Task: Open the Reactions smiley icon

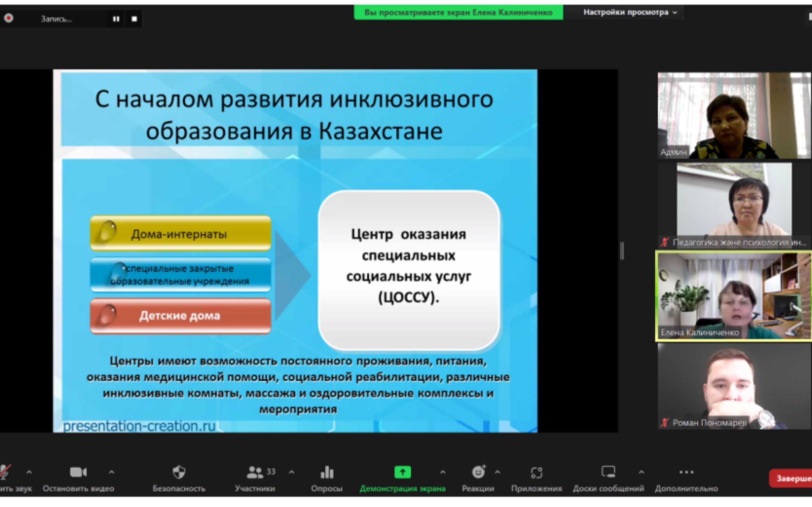Action: click(478, 472)
